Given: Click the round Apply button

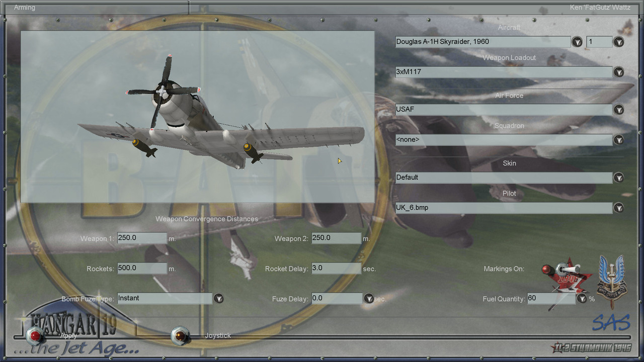Looking at the screenshot, I should click(35, 335).
